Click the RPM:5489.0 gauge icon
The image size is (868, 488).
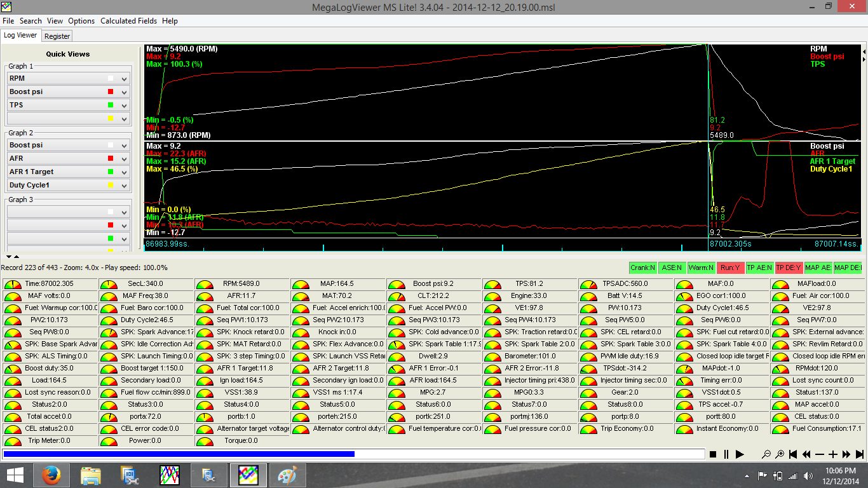(x=204, y=285)
